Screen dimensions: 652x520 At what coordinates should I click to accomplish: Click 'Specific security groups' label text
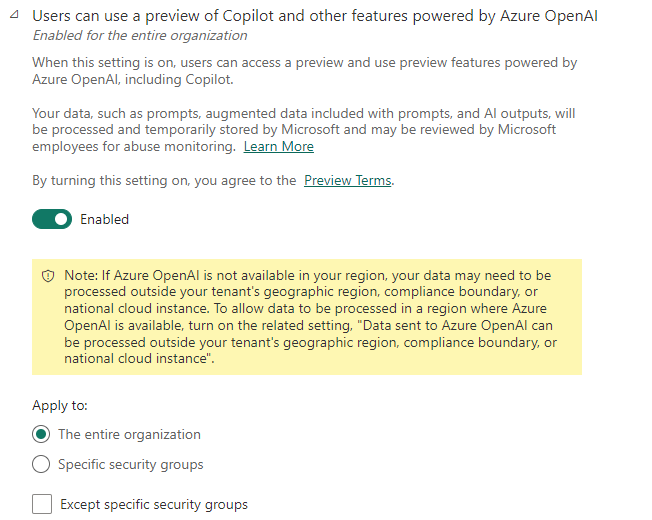coord(131,464)
